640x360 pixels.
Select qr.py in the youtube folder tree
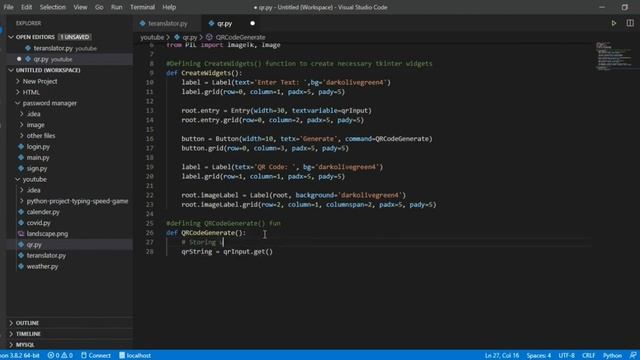[x=34, y=245]
